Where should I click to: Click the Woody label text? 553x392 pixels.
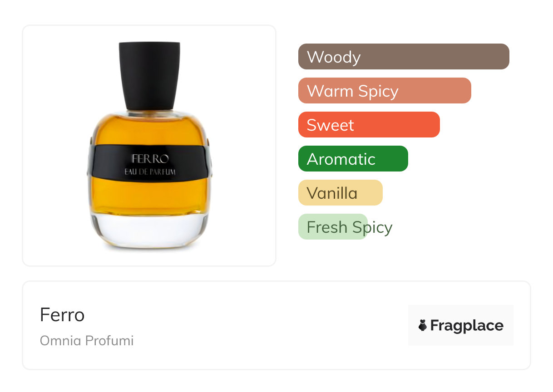pos(334,57)
